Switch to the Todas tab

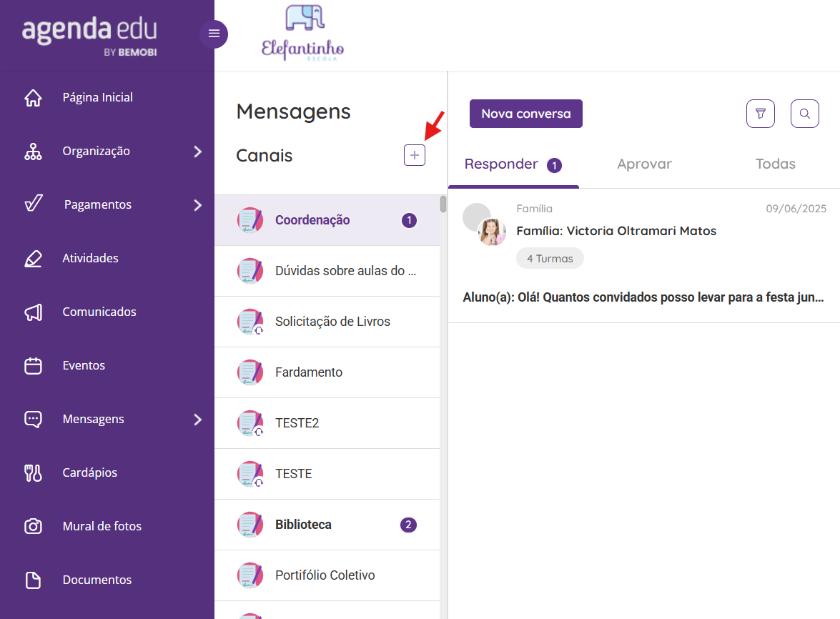click(775, 164)
